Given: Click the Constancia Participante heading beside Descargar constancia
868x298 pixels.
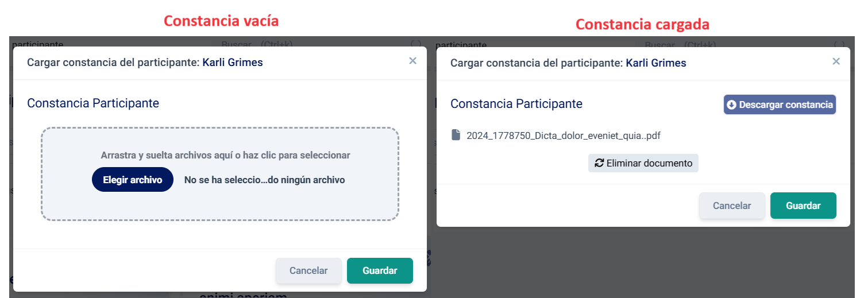Looking at the screenshot, I should point(516,104).
